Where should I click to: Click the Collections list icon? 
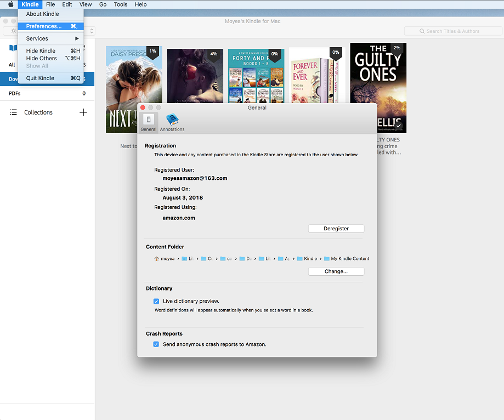pos(14,112)
